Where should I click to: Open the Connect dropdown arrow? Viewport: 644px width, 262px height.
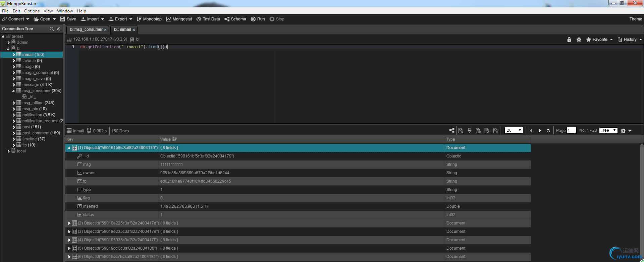point(28,19)
